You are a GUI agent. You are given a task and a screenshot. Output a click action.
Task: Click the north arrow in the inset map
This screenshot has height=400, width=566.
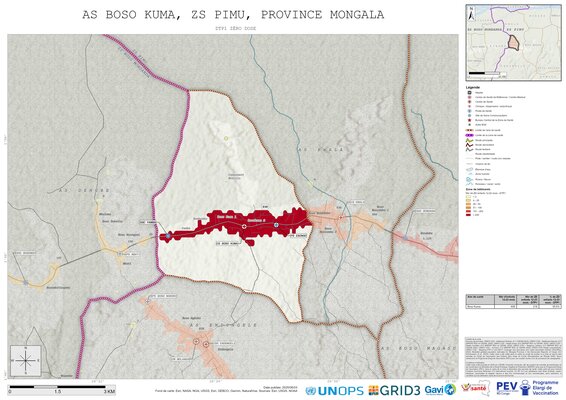(x=471, y=13)
